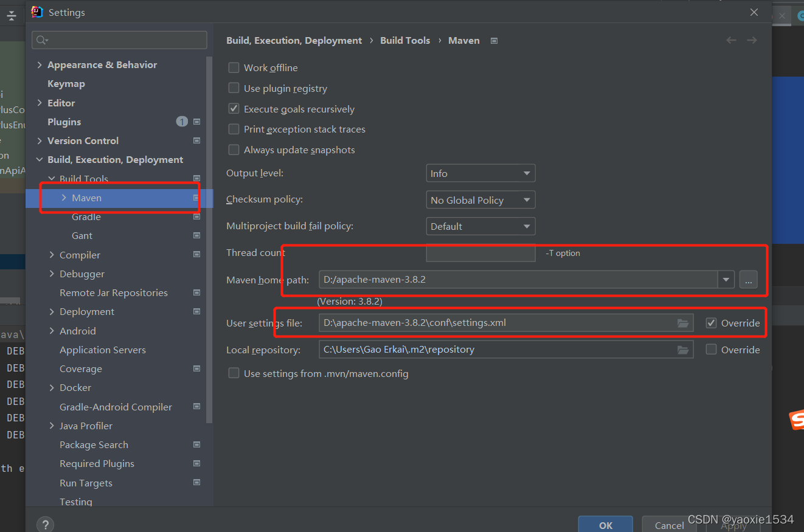Open the Testing settings page
The height and width of the screenshot is (532, 804).
click(x=76, y=502)
